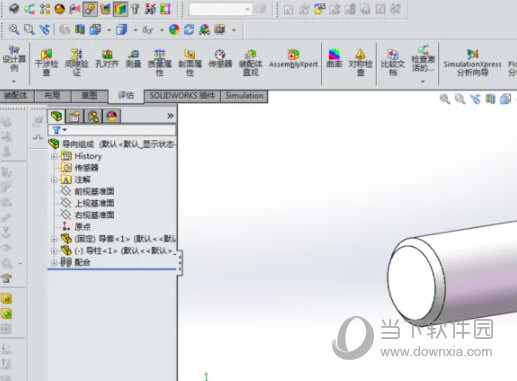Open Section Properties (剖面属性)
The width and height of the screenshot is (517, 381).
pos(190,62)
